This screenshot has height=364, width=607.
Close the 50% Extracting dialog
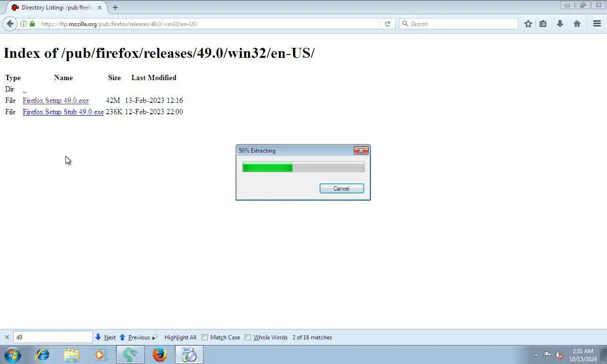[x=361, y=151]
